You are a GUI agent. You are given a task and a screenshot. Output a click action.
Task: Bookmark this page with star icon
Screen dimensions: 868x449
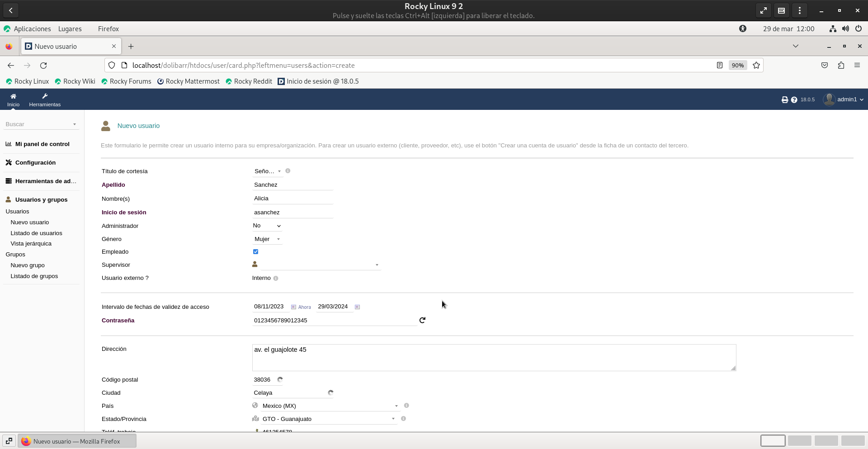(756, 66)
